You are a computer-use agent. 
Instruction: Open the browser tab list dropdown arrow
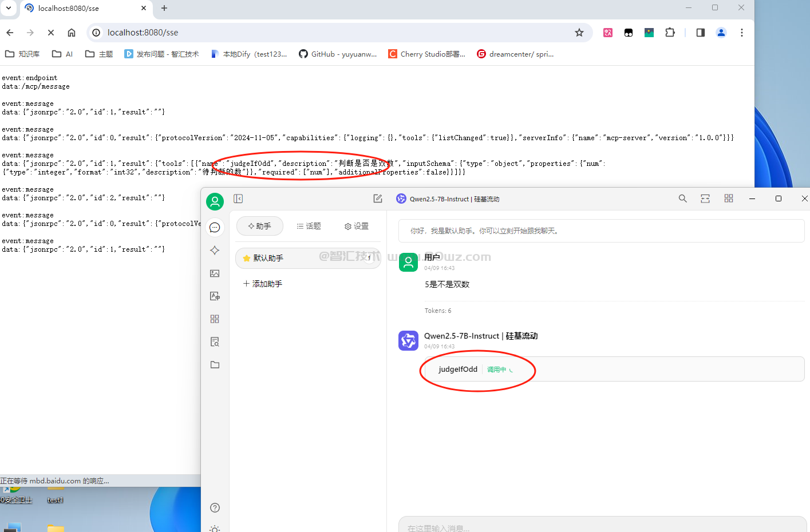[9, 8]
